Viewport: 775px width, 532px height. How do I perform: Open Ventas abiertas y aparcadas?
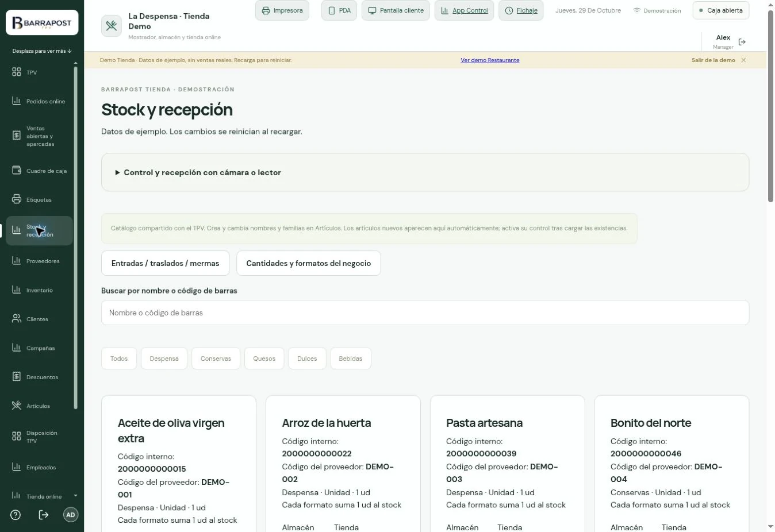point(39,136)
